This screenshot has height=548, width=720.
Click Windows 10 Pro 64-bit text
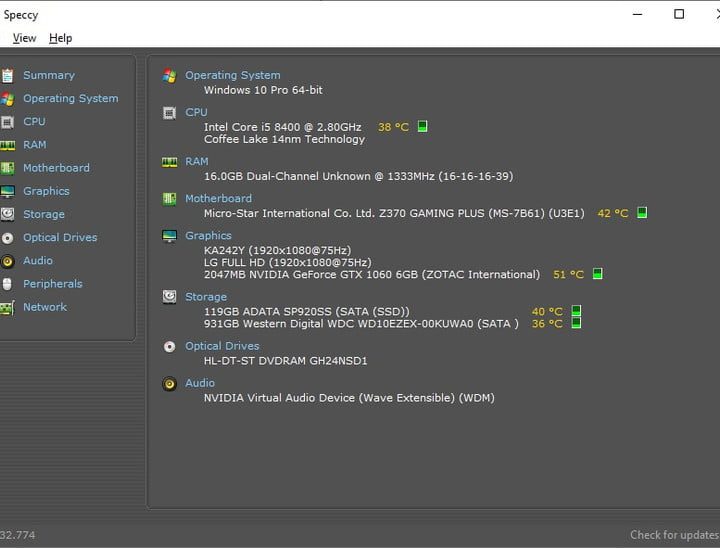pos(263,90)
